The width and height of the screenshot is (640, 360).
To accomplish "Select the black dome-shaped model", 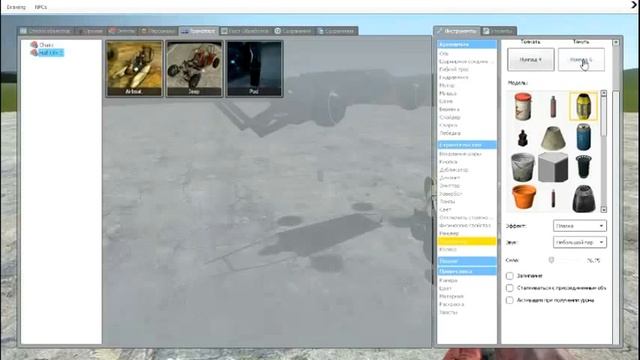I will click(584, 198).
